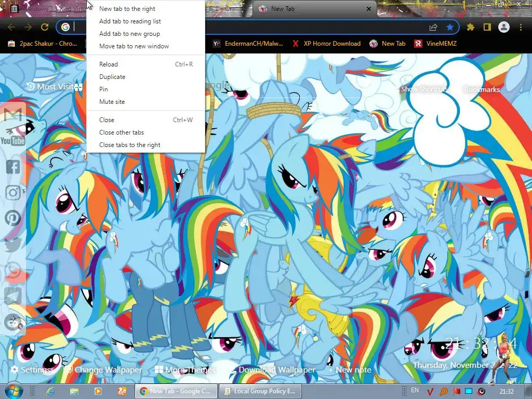Open 'XP Horror Download' bookmark
The width and height of the screenshot is (532, 399).
pos(326,44)
